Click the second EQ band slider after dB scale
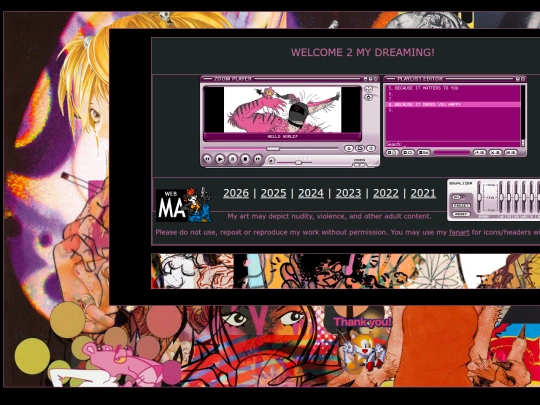Viewport: 540px width, 405px height. [509, 198]
